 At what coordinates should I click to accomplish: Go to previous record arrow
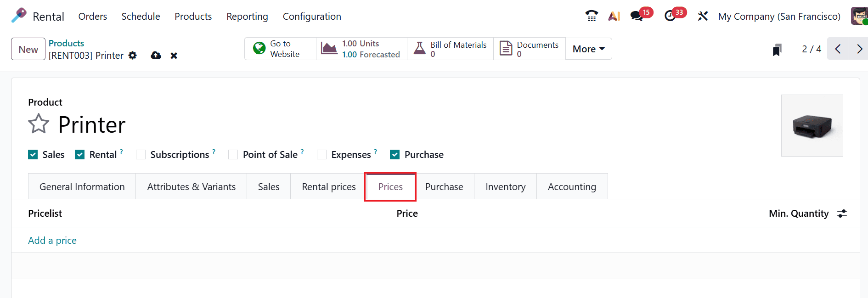pyautogui.click(x=838, y=49)
